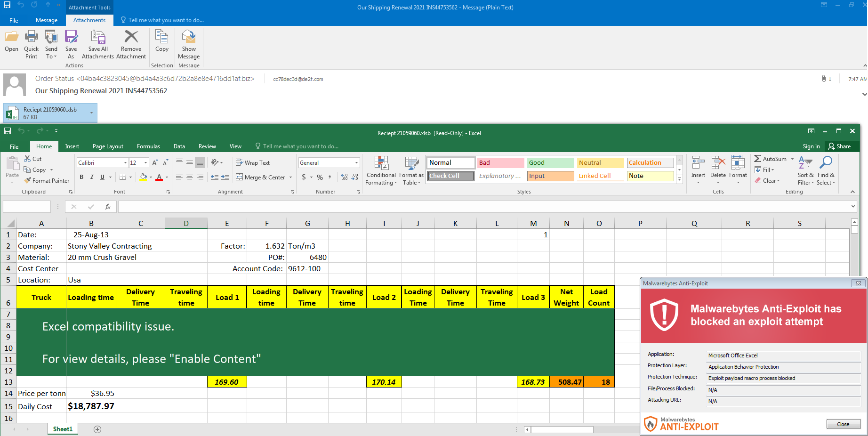Open font size dropdown showing 12
This screenshot has width=868, height=436.
145,163
